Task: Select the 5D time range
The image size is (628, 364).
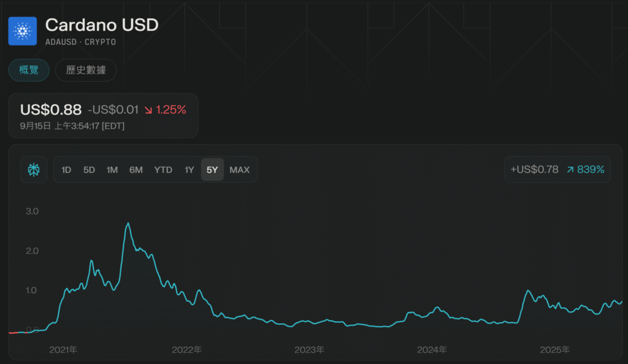Action: 89,170
